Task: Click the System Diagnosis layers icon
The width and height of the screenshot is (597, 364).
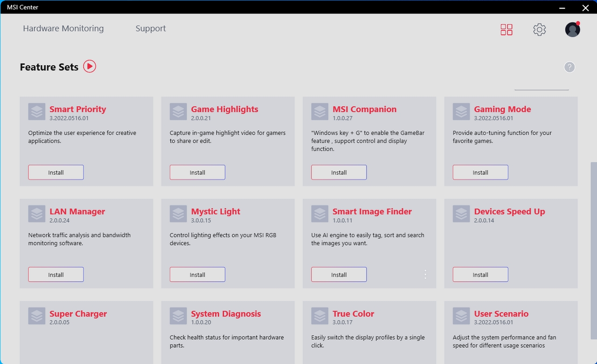Action: point(178,316)
